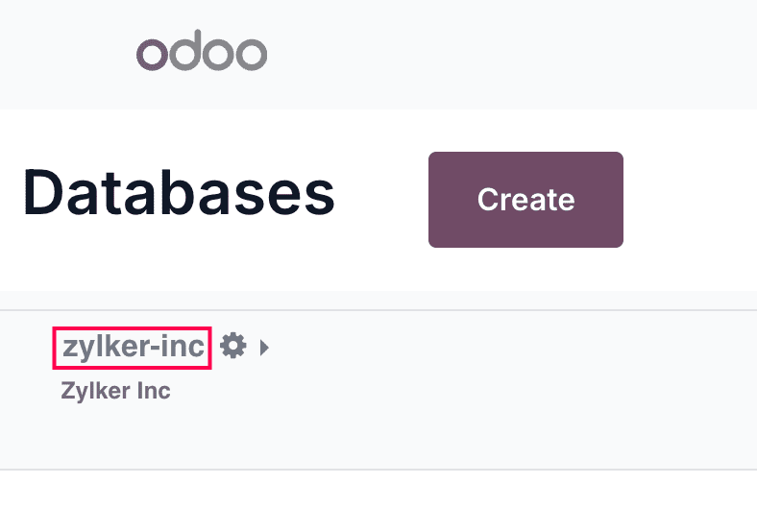Click the cog icon beside zylker-inc
Viewport: 757px width, 532px height.
click(x=232, y=346)
